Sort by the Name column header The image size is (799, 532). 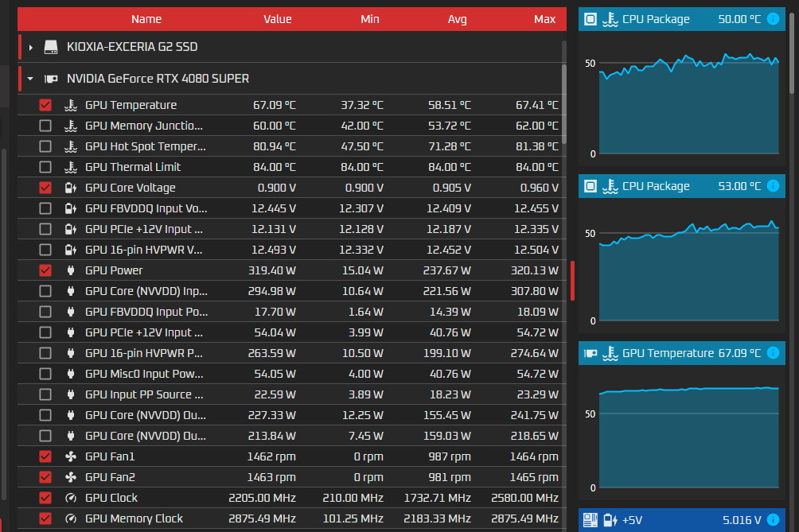tap(146, 19)
